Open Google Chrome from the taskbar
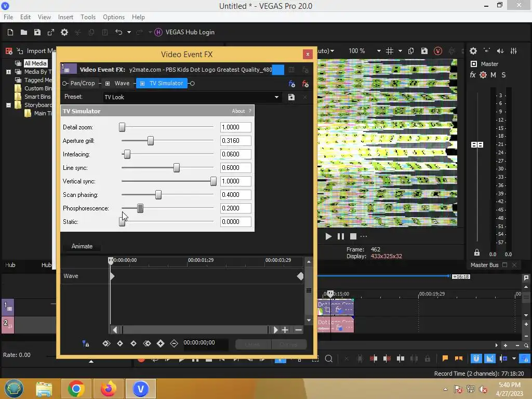 click(76, 389)
